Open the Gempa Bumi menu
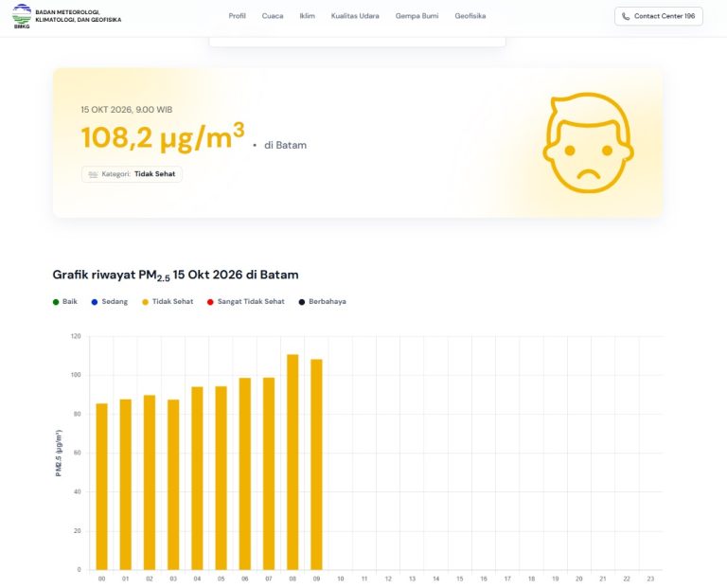 (x=417, y=16)
